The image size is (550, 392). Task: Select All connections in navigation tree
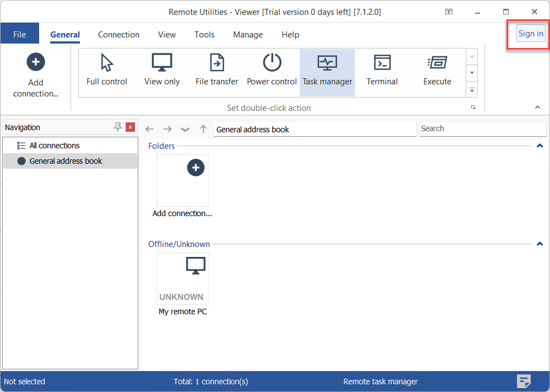(54, 146)
